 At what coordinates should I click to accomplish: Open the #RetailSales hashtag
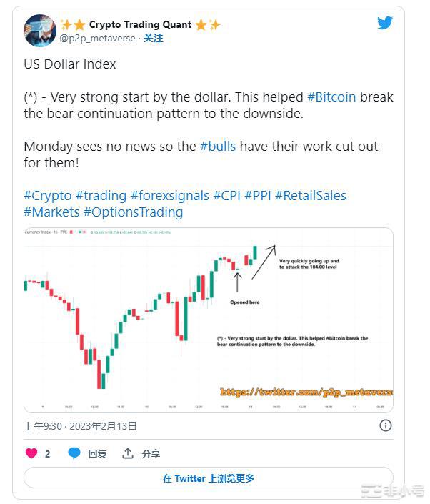310,195
